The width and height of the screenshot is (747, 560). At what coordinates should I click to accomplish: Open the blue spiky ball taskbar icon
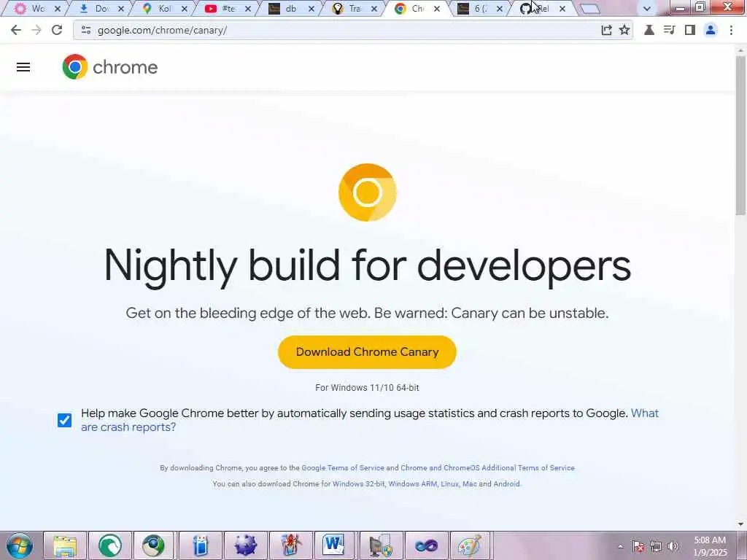[246, 545]
